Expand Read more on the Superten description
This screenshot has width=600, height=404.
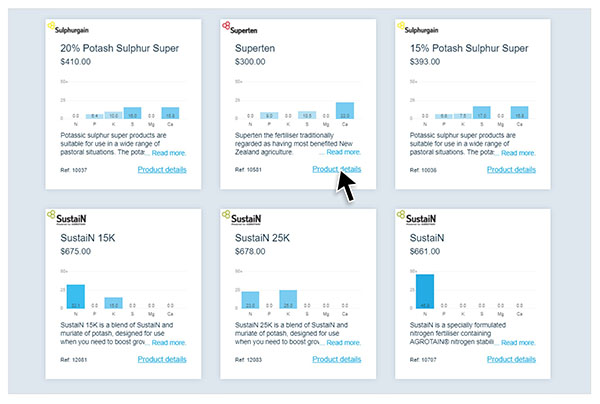(344, 153)
